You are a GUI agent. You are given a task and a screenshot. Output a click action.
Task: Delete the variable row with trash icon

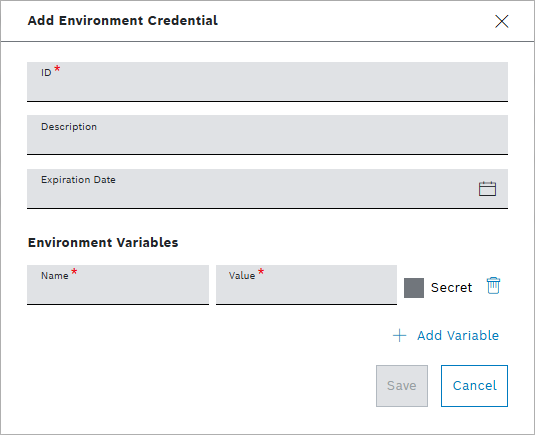493,286
